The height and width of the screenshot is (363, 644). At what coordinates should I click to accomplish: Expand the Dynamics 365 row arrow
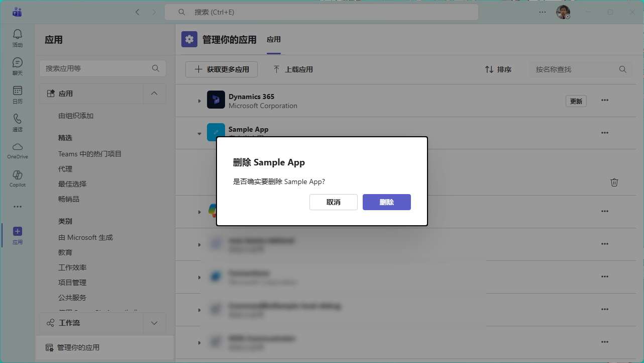point(199,101)
